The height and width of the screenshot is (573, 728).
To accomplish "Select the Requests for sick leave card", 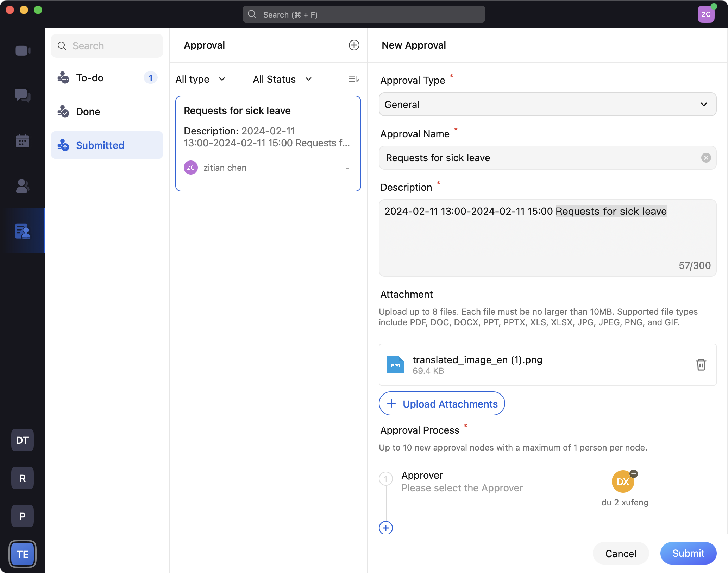I will click(268, 144).
